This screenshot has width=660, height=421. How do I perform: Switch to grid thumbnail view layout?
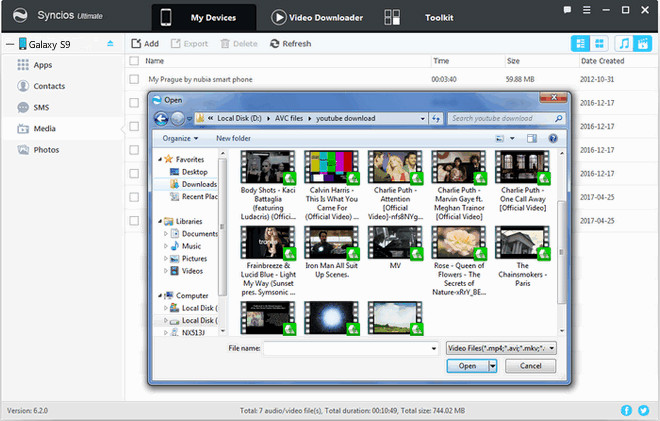pyautogui.click(x=599, y=43)
